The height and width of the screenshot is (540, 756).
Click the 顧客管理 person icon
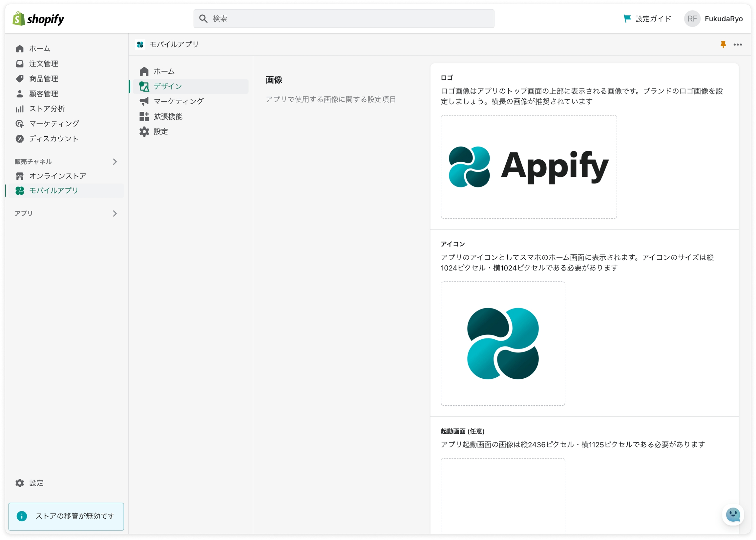pos(20,94)
